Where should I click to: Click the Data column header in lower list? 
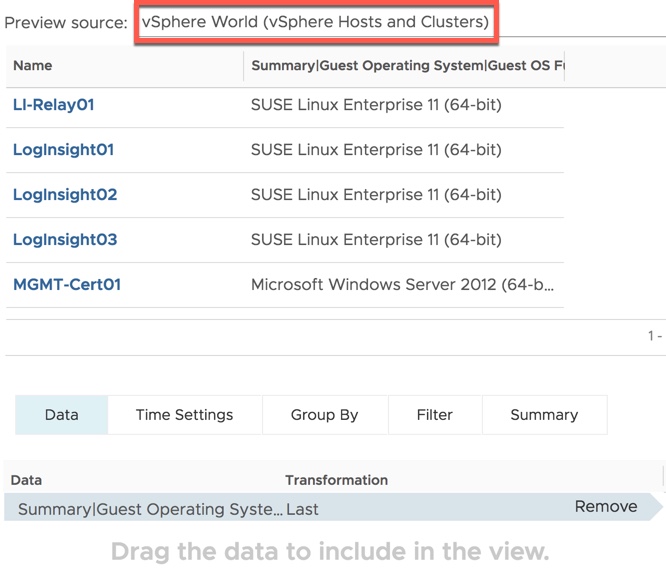coord(26,480)
